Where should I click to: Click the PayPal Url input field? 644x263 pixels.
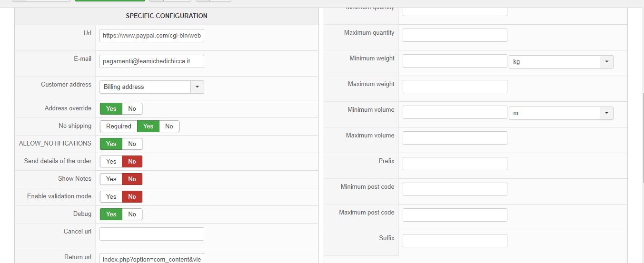pyautogui.click(x=151, y=36)
